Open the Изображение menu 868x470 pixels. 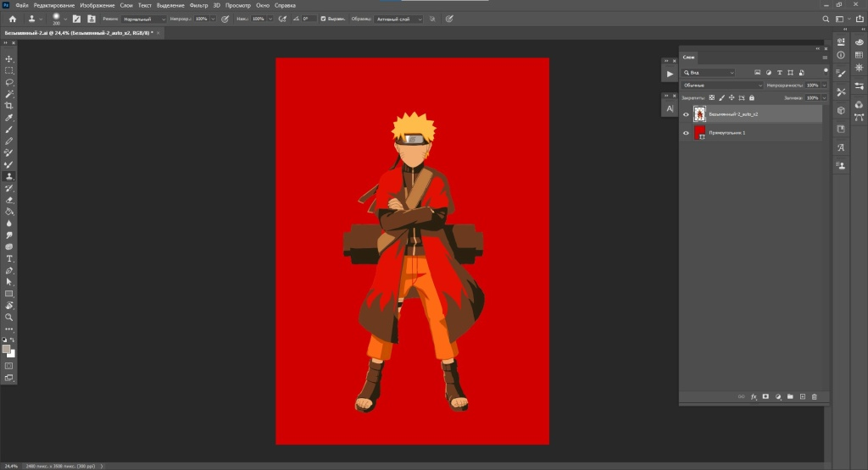click(97, 6)
